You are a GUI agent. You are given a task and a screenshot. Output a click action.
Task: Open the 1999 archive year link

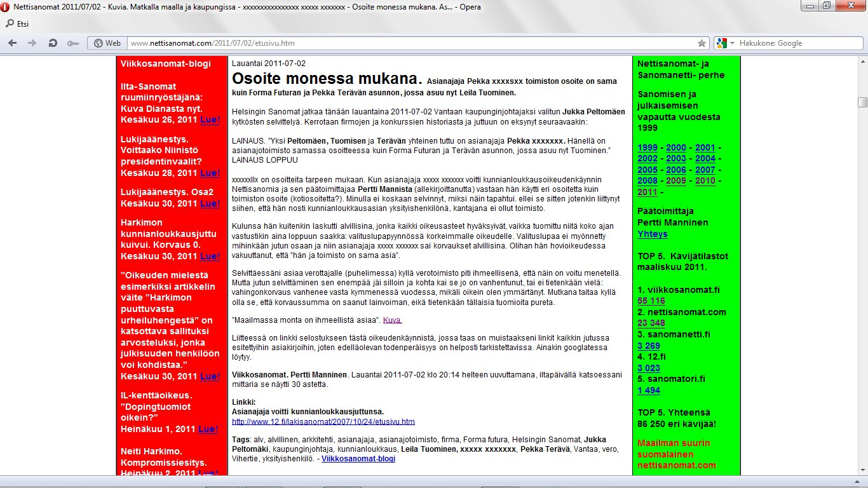point(648,147)
